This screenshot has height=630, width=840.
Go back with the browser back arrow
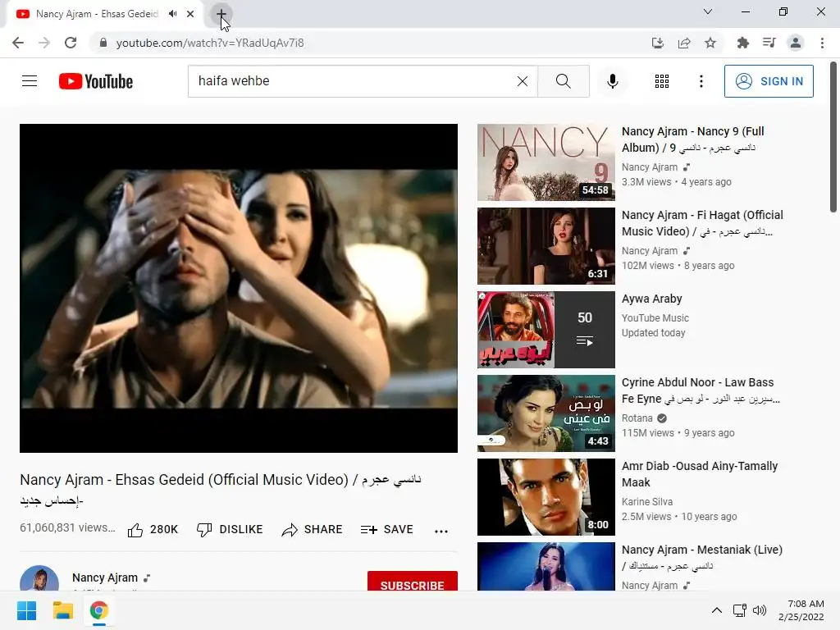click(18, 43)
